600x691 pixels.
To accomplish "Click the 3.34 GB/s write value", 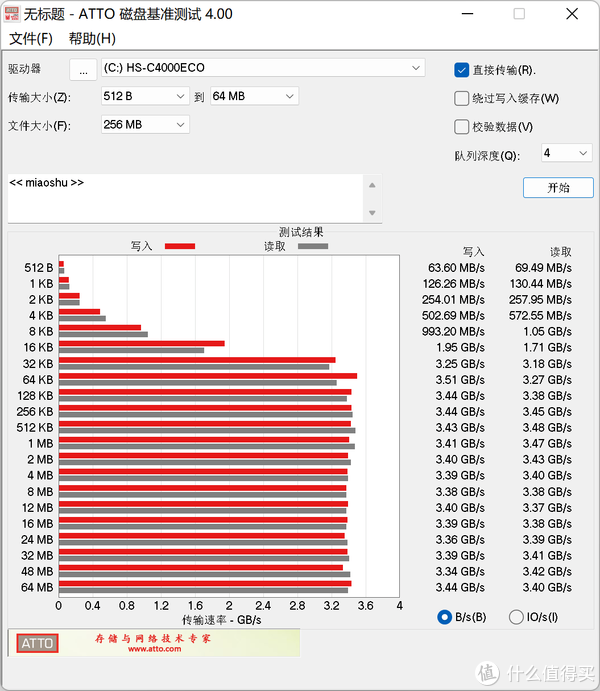I will tap(460, 572).
